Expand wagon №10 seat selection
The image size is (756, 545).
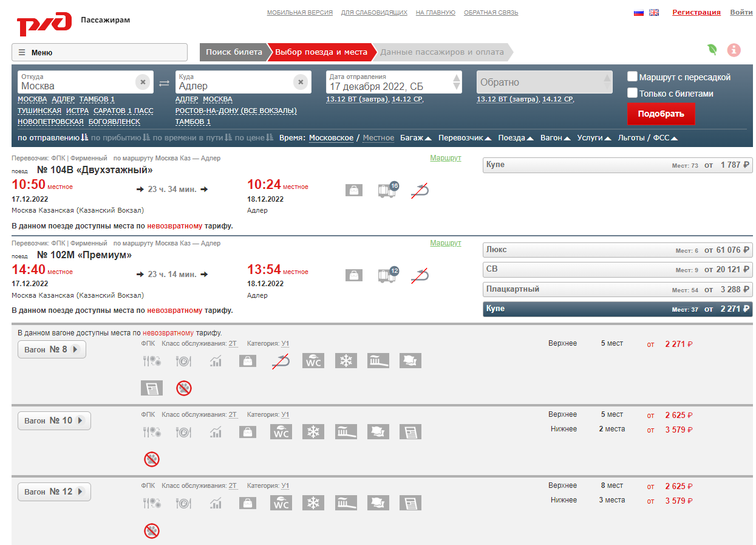(x=54, y=420)
